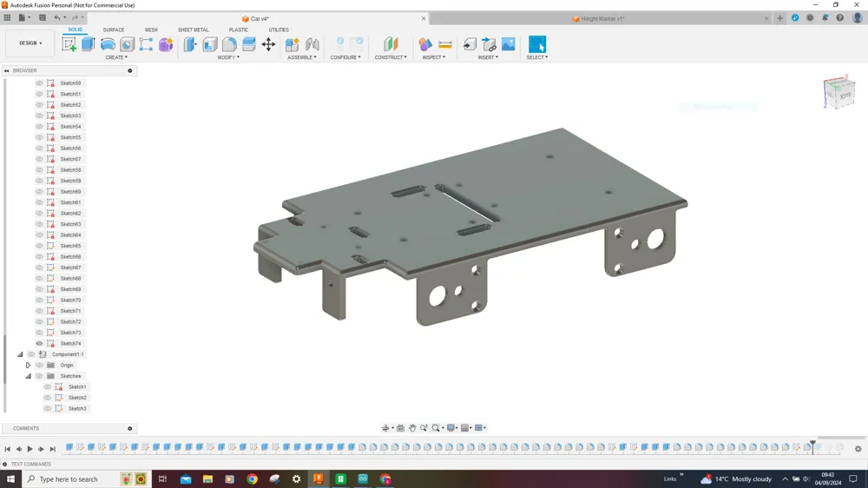Viewport: 868px width, 488px height.
Task: Select the Hole tool icon
Action: tap(127, 44)
